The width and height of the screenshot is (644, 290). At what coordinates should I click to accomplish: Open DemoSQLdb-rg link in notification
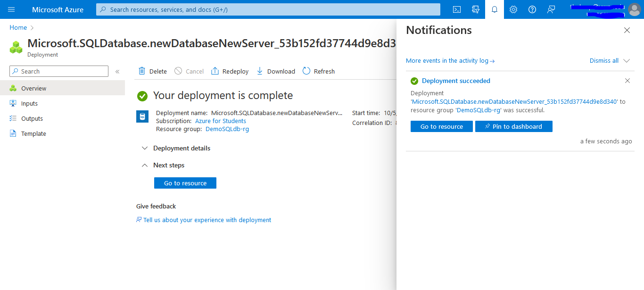click(479, 110)
